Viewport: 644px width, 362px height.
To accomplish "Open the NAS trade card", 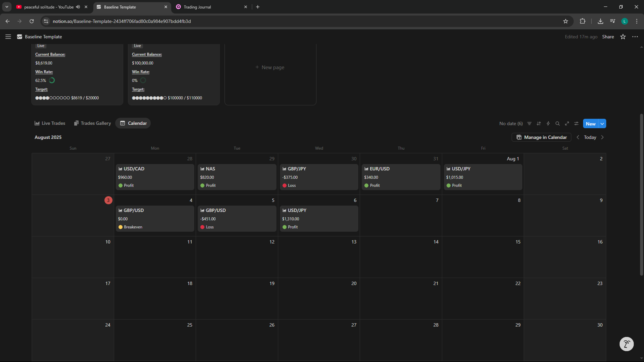I will click(x=237, y=177).
